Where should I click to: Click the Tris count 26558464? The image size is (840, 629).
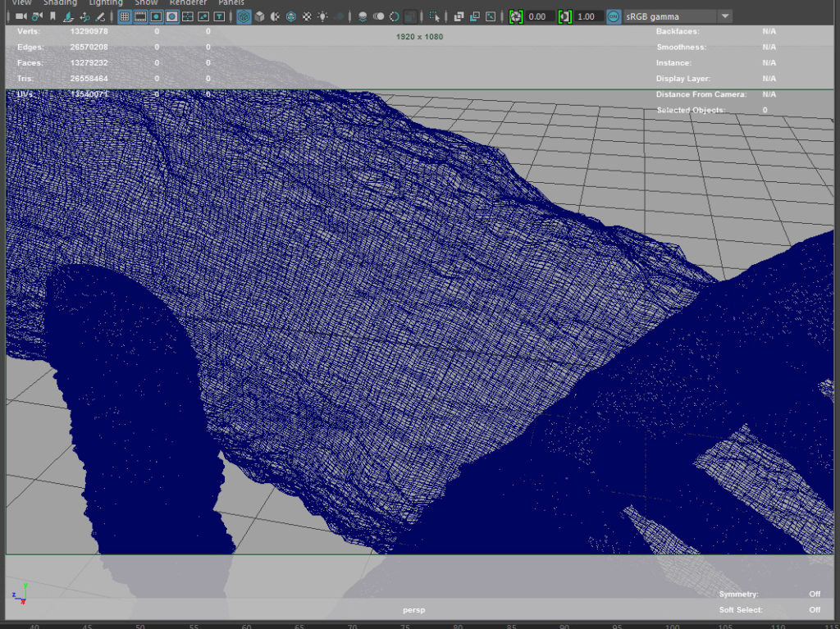89,78
